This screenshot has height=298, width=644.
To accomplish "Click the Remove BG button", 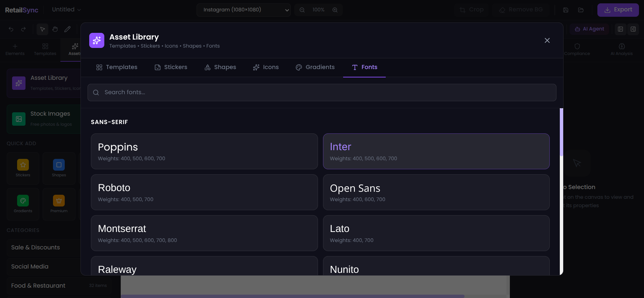I will 521,10.
